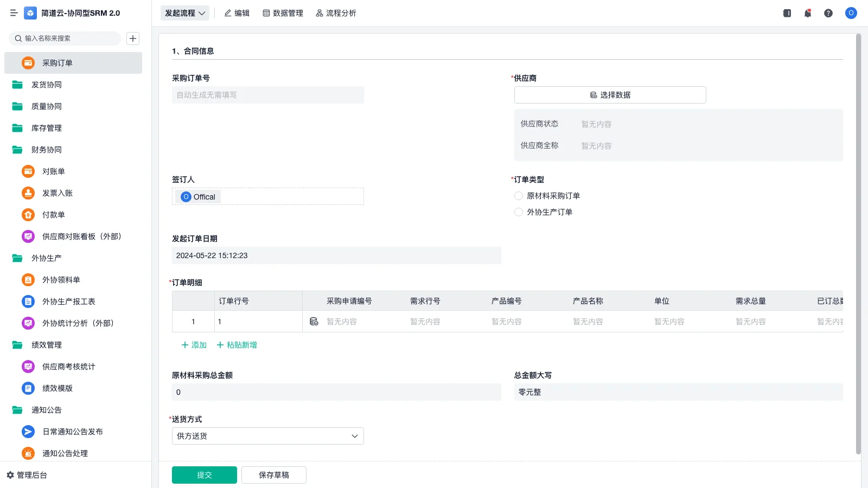Click the 需求总量 column header
This screenshot has width=868, height=488.
[751, 301]
